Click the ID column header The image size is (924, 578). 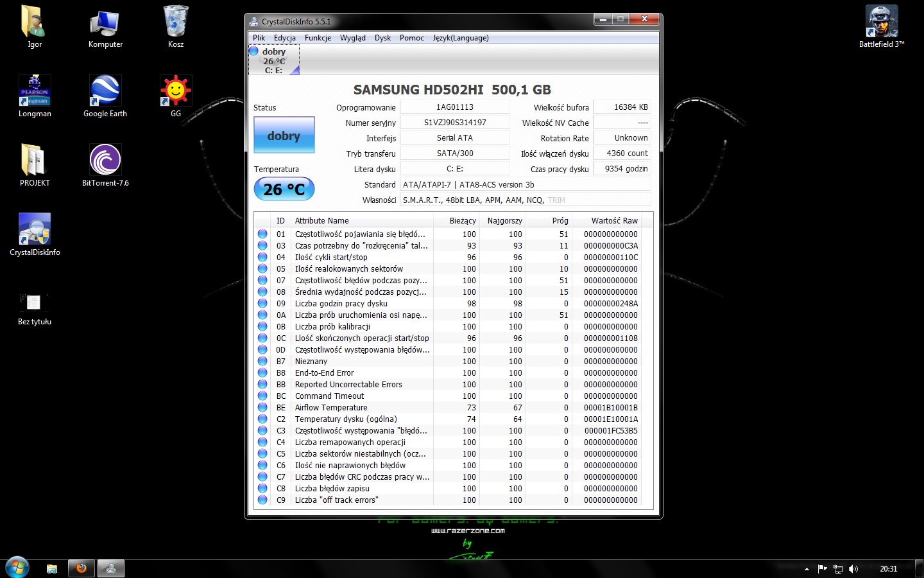pyautogui.click(x=280, y=220)
